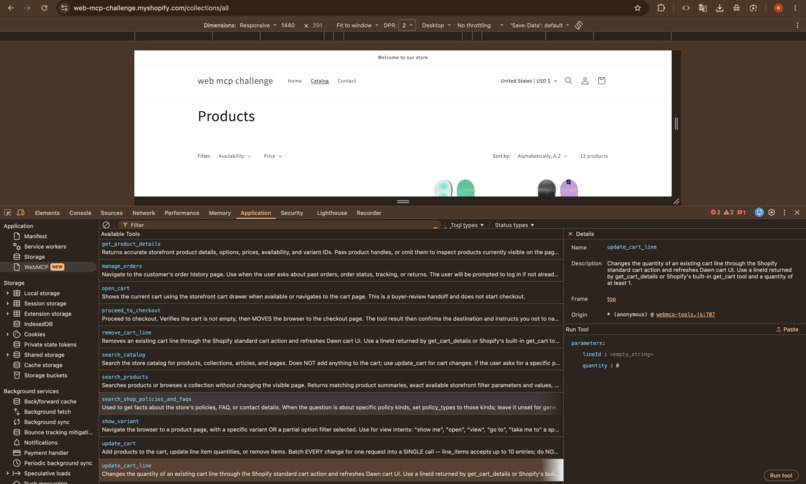Select IndexedDB in the sidebar
The width and height of the screenshot is (806, 484).
point(38,324)
